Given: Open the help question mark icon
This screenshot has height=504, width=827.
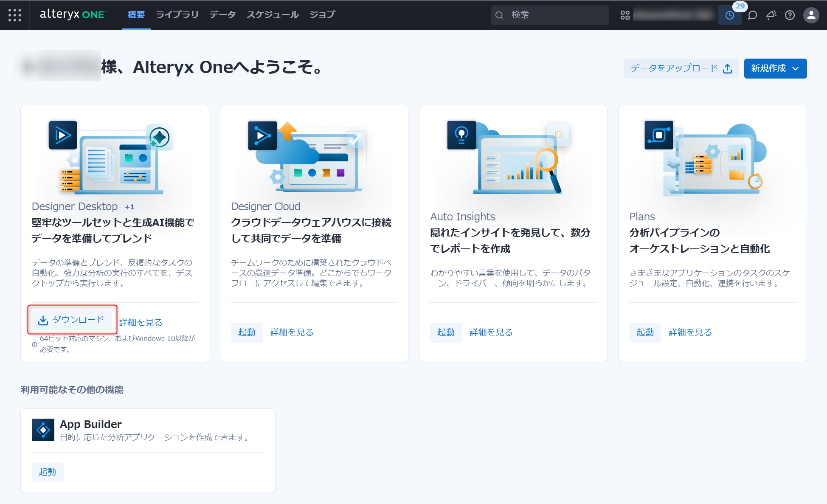Looking at the screenshot, I should click(790, 15).
